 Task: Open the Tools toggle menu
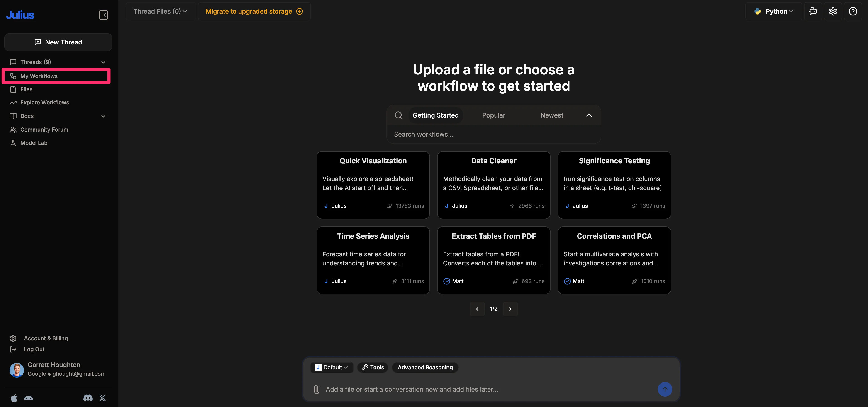coord(373,367)
